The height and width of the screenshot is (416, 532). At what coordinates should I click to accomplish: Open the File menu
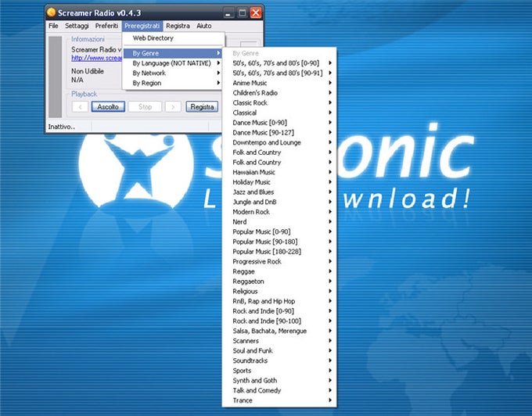pyautogui.click(x=53, y=26)
